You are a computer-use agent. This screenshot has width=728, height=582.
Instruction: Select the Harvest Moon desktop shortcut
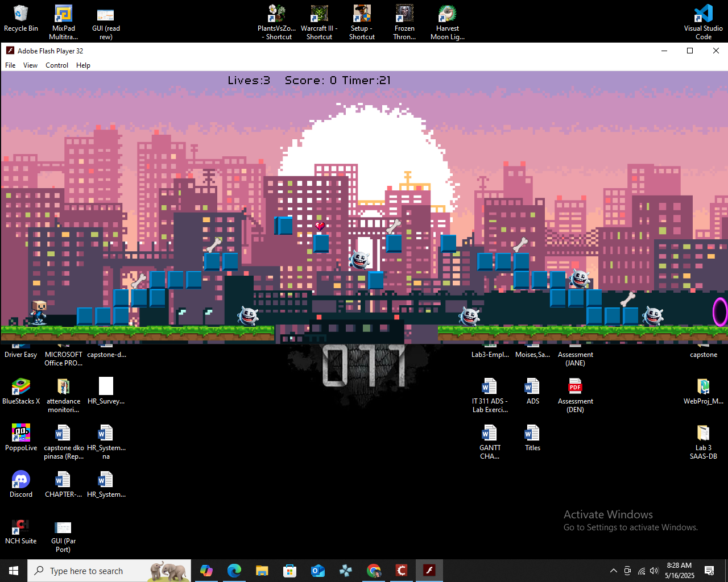448,22
